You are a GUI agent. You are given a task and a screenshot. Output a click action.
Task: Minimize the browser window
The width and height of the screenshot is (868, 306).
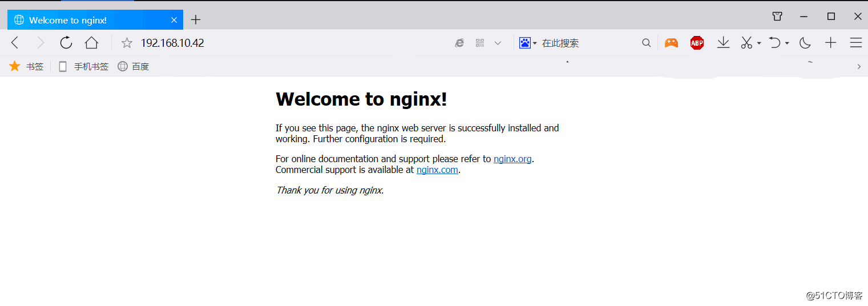tap(805, 16)
